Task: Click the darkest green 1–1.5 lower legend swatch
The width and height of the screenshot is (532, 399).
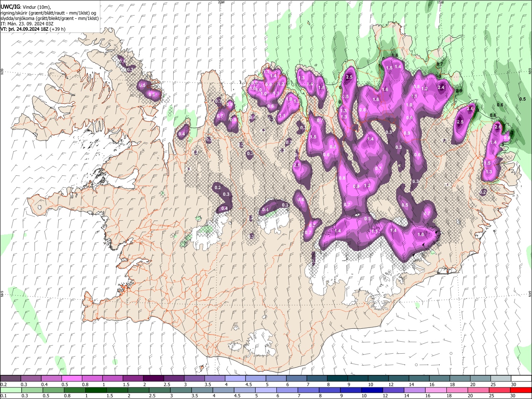Action: (96, 390)
